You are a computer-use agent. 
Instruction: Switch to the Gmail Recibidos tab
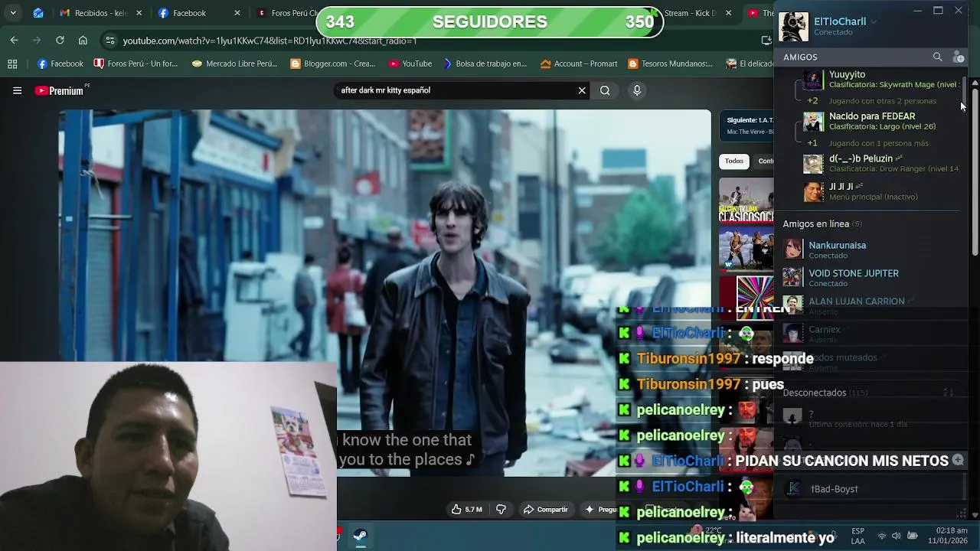tap(100, 13)
